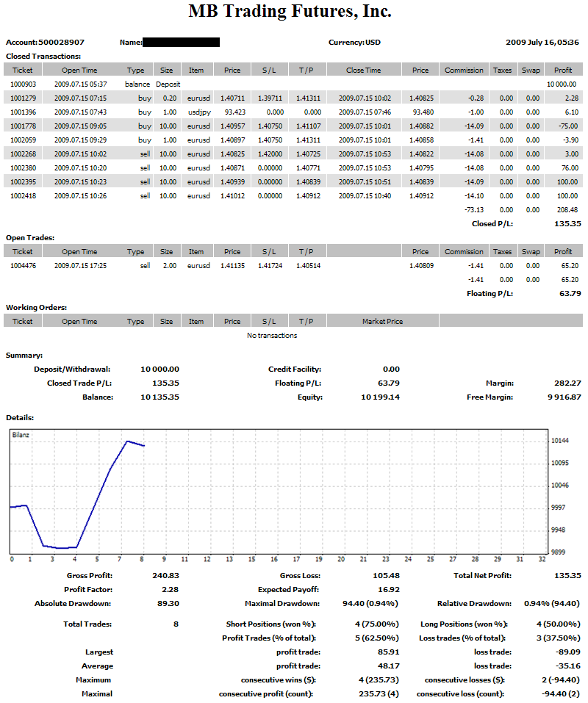Click the 10144 value on chart axis
Viewport: 588px width, 703px height.
click(559, 441)
